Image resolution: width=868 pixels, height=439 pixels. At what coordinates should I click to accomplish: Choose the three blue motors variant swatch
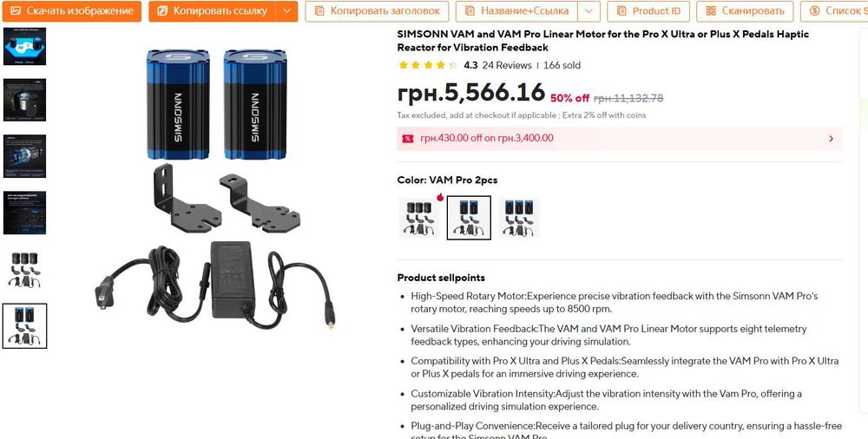519,218
